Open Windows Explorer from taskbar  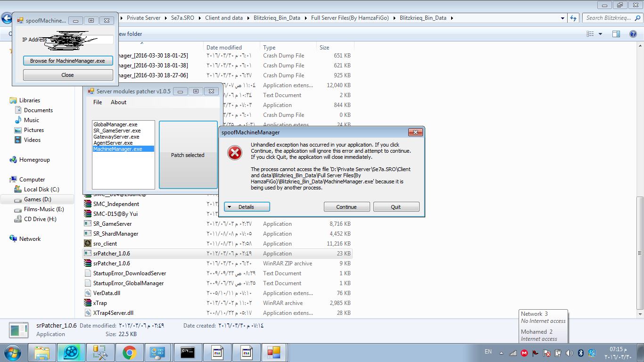42,352
